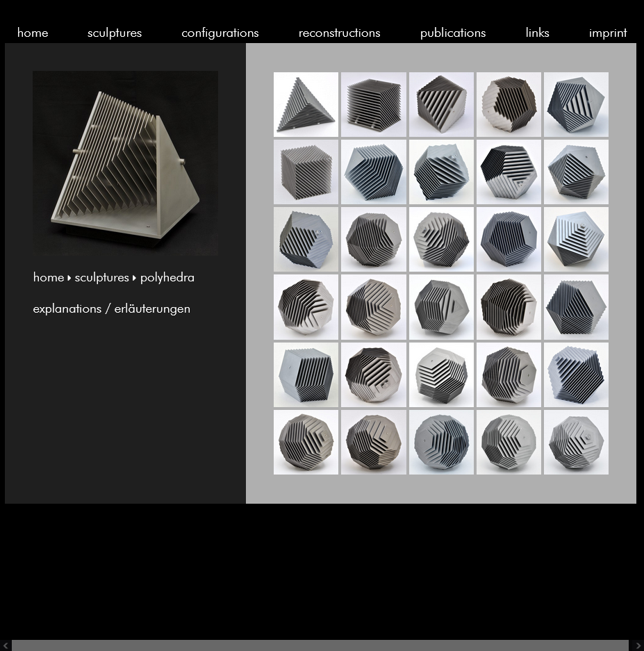Select third-row last thumbnail with concentric pentagons
The image size is (644, 651).
click(x=577, y=240)
